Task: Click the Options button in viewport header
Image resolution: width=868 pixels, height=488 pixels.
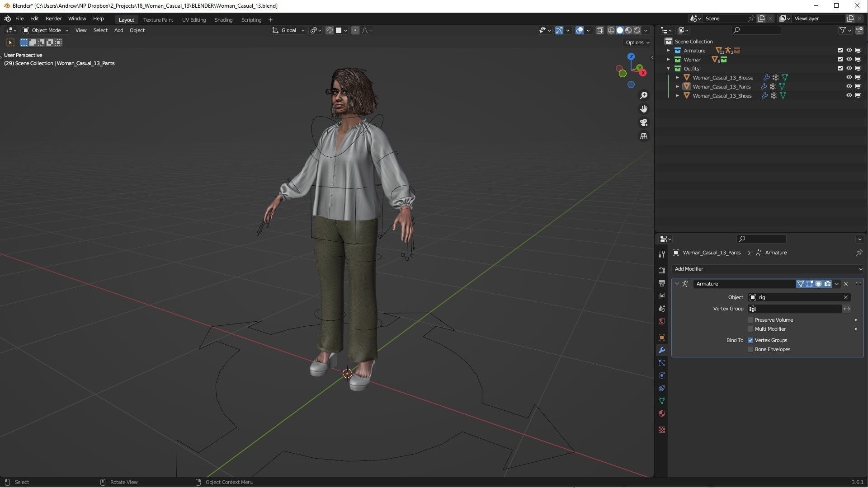Action: (637, 42)
